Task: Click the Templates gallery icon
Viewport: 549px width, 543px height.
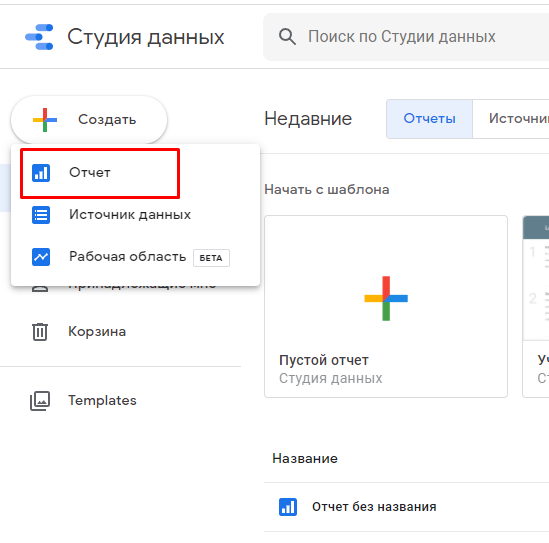Action: point(40,401)
